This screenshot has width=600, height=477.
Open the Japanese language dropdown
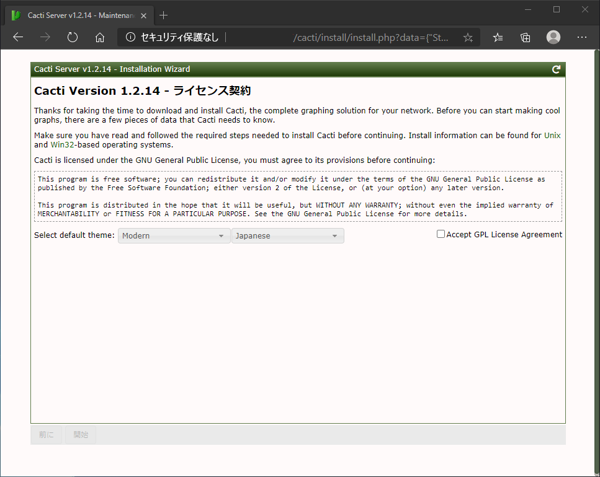click(x=288, y=236)
